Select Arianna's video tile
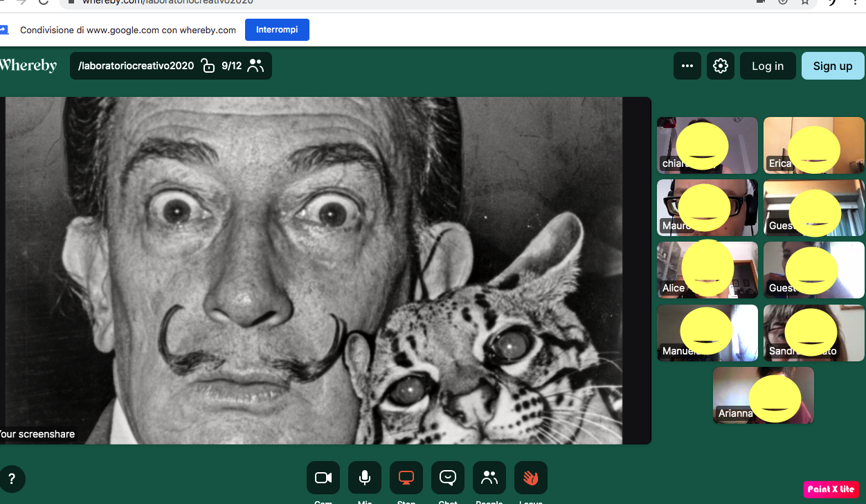Screen dimensions: 866x504 click(764, 395)
